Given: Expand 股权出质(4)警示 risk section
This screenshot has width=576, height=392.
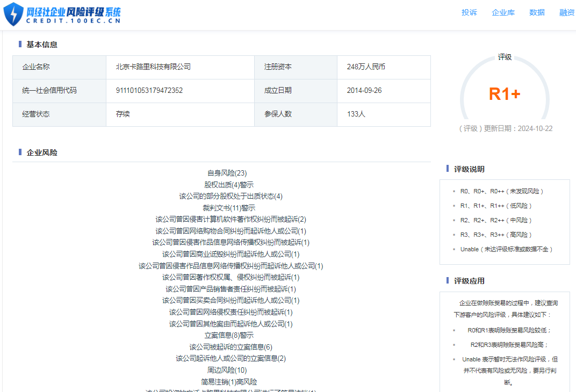Looking at the screenshot, I should (x=229, y=185).
